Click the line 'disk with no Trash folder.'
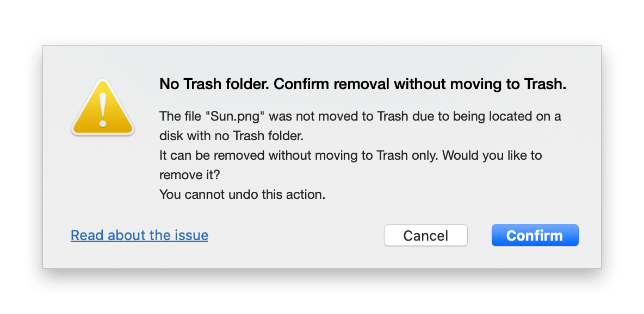This screenshot has width=644, height=314. pyautogui.click(x=231, y=136)
